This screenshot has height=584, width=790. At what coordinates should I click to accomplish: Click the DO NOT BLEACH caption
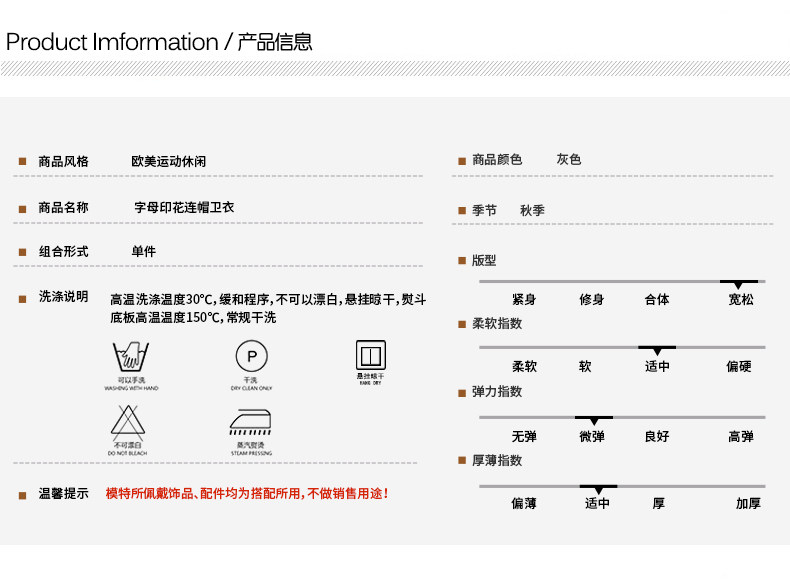pos(127,453)
